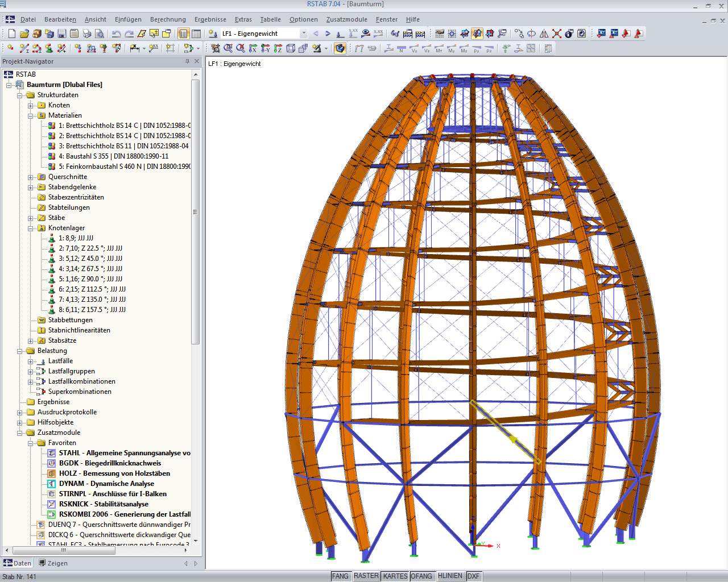The height and width of the screenshot is (582, 728).
Task: Open the Bearbeiten menu
Action: (x=60, y=19)
